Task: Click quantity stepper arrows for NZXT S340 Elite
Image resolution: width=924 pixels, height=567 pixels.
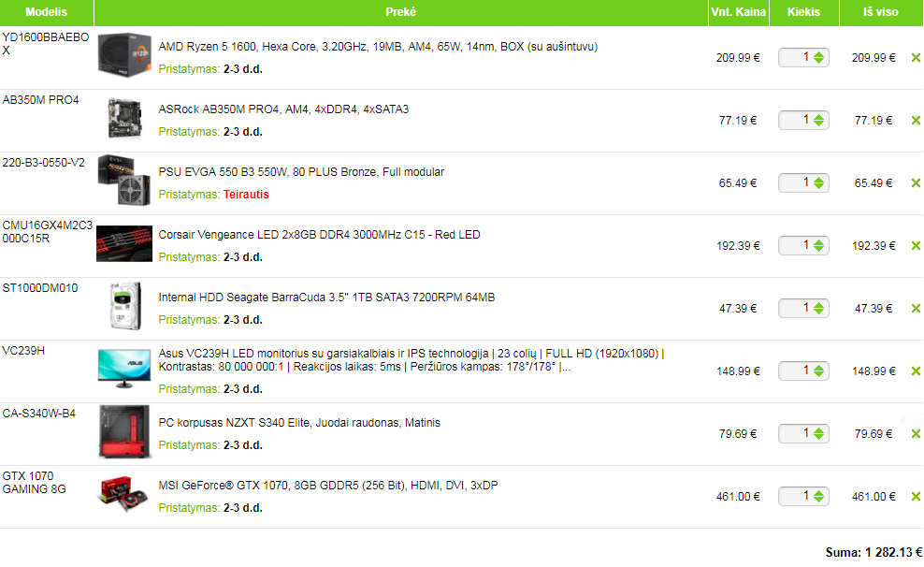Action: pyautogui.click(x=818, y=434)
